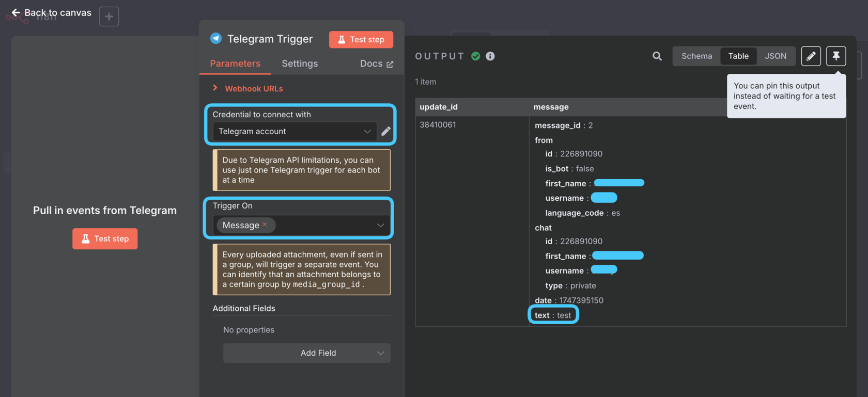
Task: Click the Additional Fields label
Action: 244,308
